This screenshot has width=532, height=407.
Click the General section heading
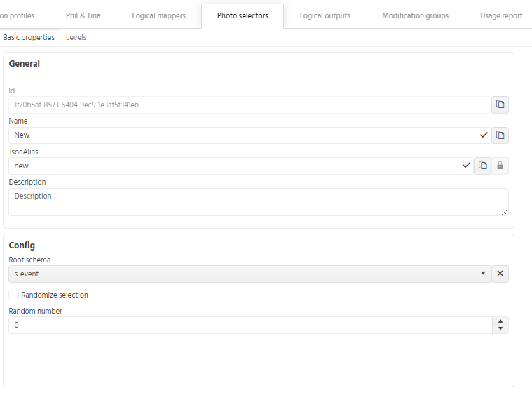25,64
